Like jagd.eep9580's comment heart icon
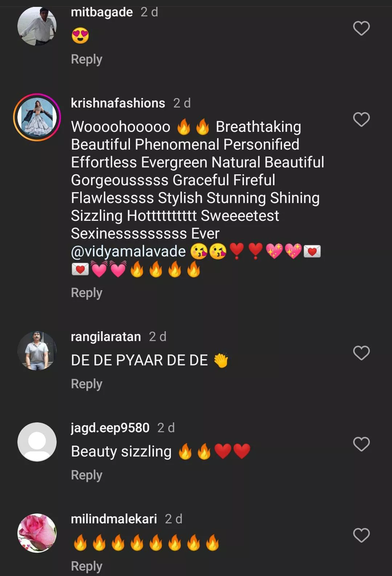 pos(361,444)
